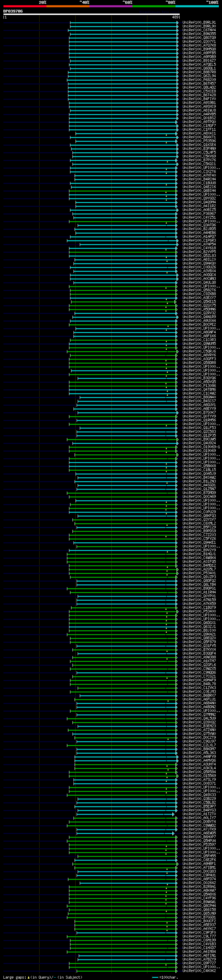Image resolution: width=222 pixels, height=980 pixels.
Task: Click the hit label UniRef100_Q1LF53
Action: coord(199,428)
